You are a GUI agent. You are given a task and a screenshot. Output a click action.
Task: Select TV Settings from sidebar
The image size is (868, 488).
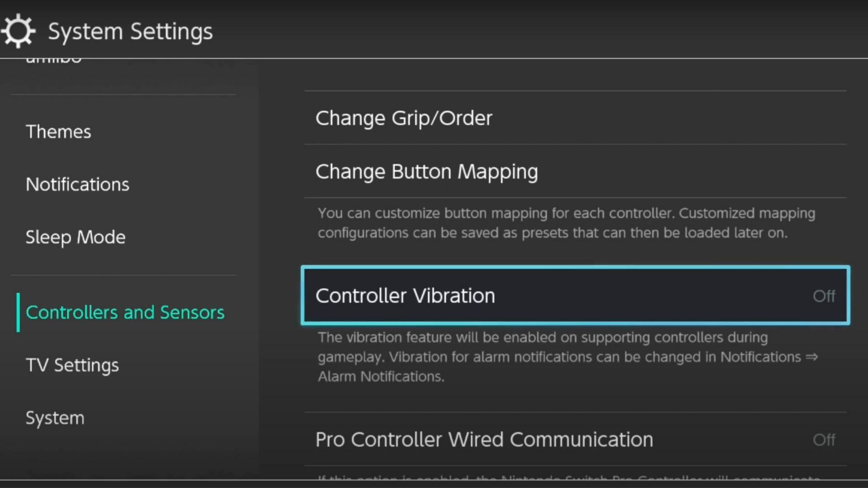(x=72, y=365)
